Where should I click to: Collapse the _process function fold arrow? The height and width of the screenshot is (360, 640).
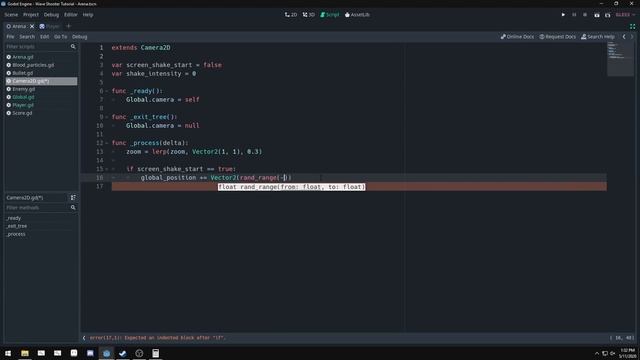pos(107,143)
